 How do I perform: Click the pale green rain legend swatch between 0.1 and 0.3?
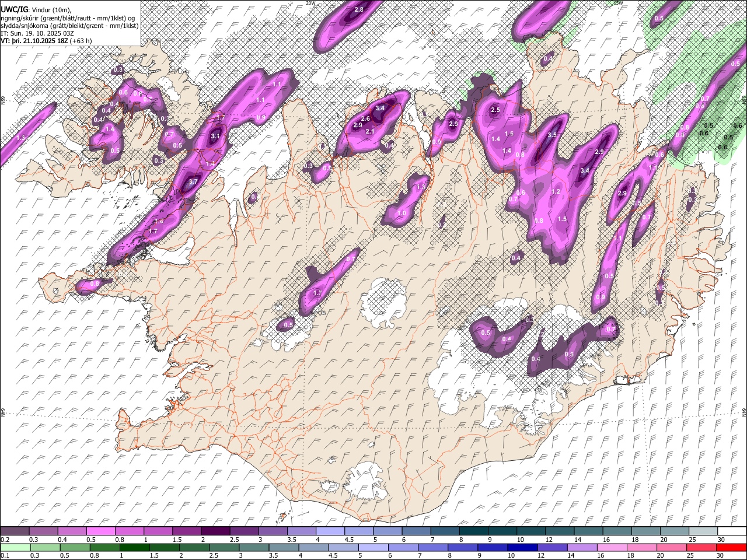[x=15, y=547]
